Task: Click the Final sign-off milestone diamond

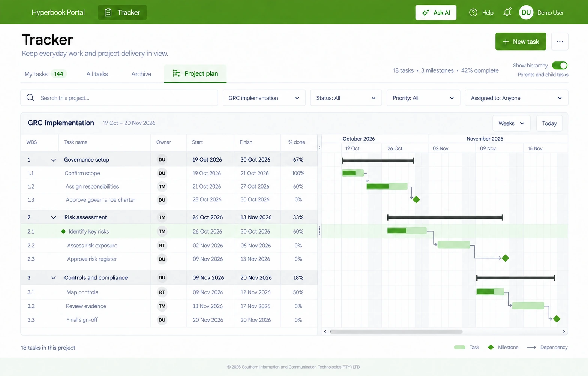Action: 556,319
